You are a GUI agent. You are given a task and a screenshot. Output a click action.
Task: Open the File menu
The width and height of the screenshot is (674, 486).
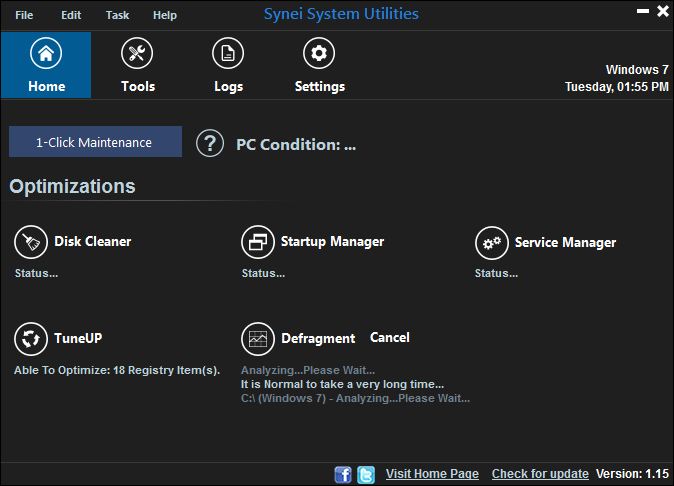[24, 15]
